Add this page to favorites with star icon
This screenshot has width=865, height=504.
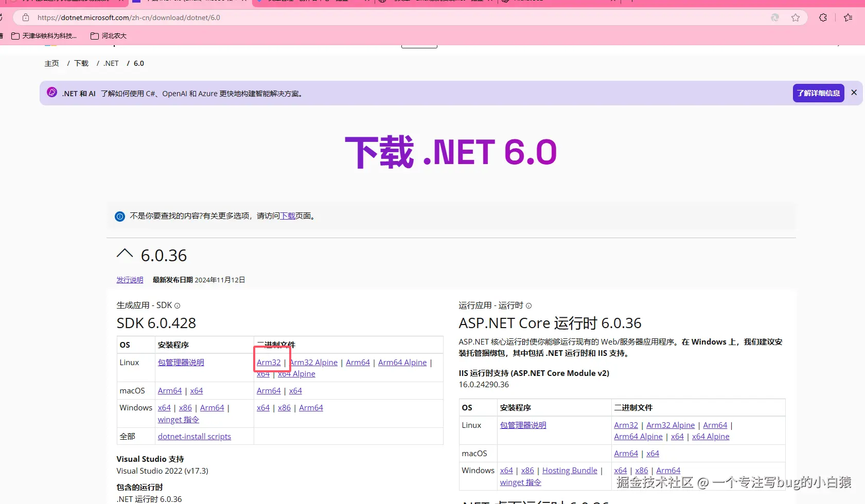coord(796,17)
